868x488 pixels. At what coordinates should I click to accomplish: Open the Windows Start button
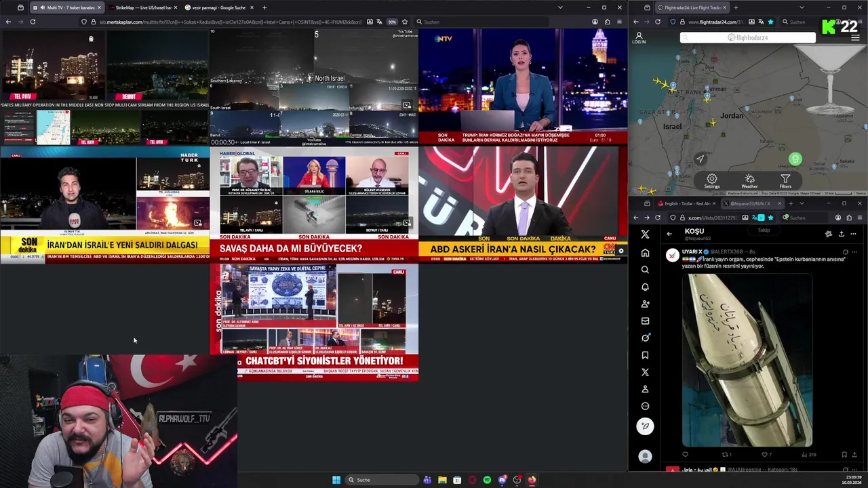click(x=336, y=480)
